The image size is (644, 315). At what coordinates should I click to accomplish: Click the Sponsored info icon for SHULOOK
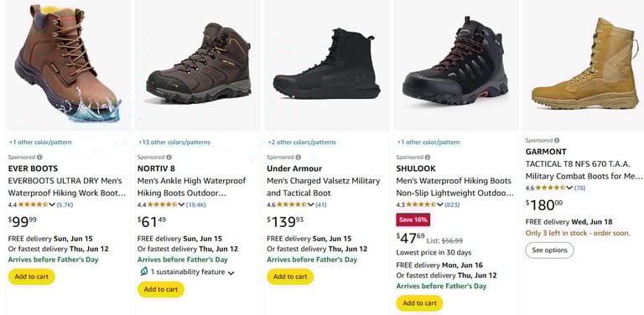click(428, 157)
